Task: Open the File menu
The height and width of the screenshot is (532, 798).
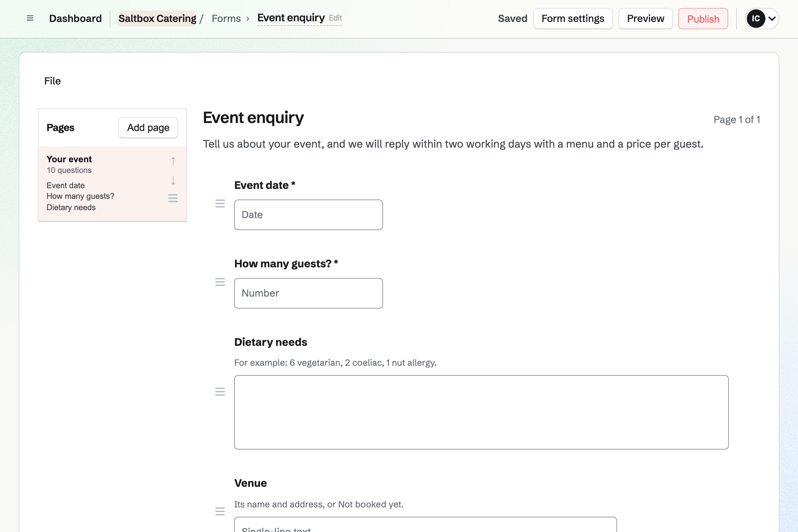Action: click(x=52, y=81)
